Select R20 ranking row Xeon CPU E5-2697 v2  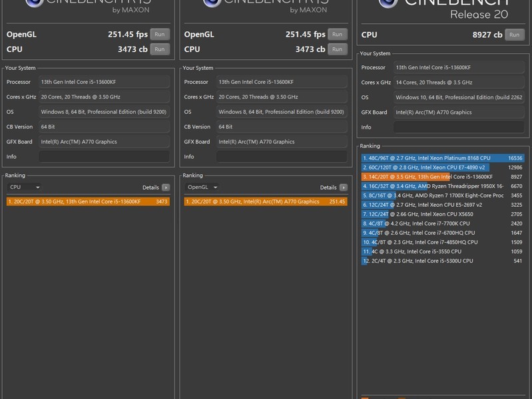[x=443, y=205]
